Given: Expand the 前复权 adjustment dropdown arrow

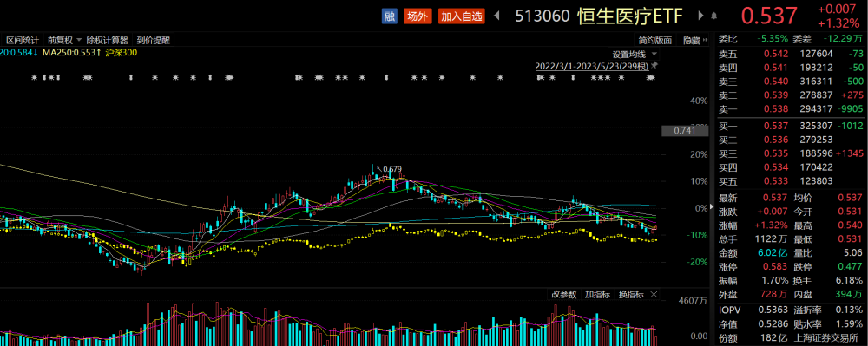Looking at the screenshot, I should [79, 41].
